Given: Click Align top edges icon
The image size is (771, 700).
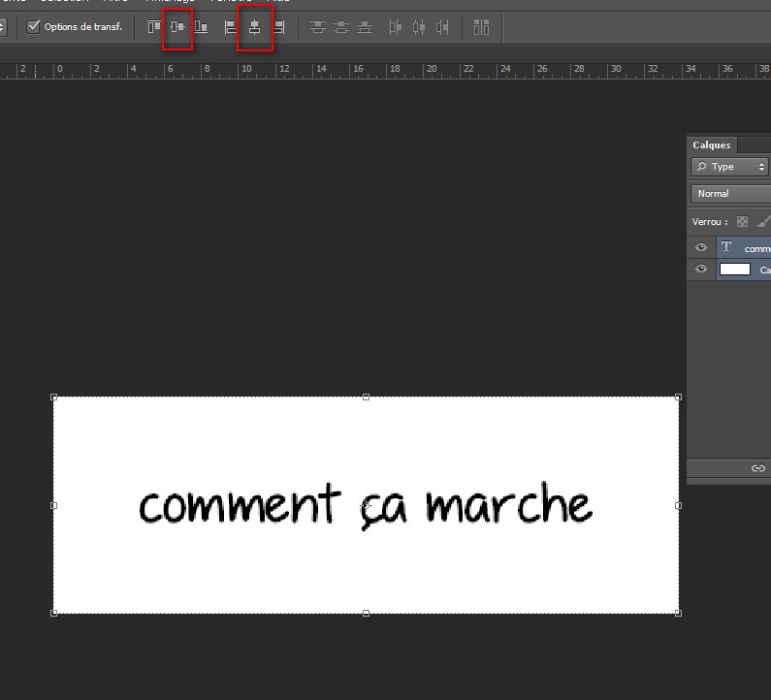Looking at the screenshot, I should tap(154, 26).
